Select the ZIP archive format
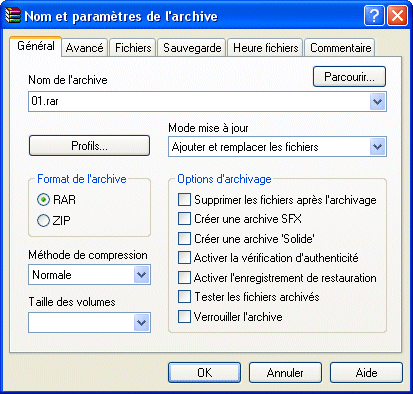The height and width of the screenshot is (394, 413). tap(43, 220)
